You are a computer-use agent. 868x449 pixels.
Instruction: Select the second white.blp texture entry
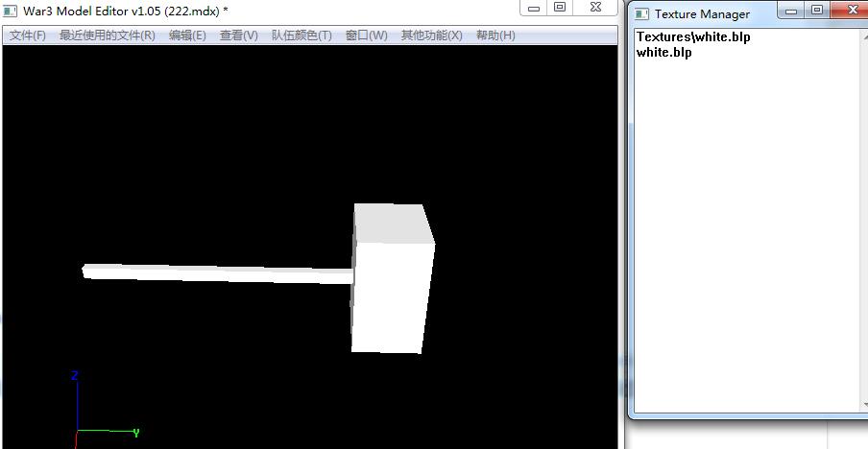click(664, 53)
